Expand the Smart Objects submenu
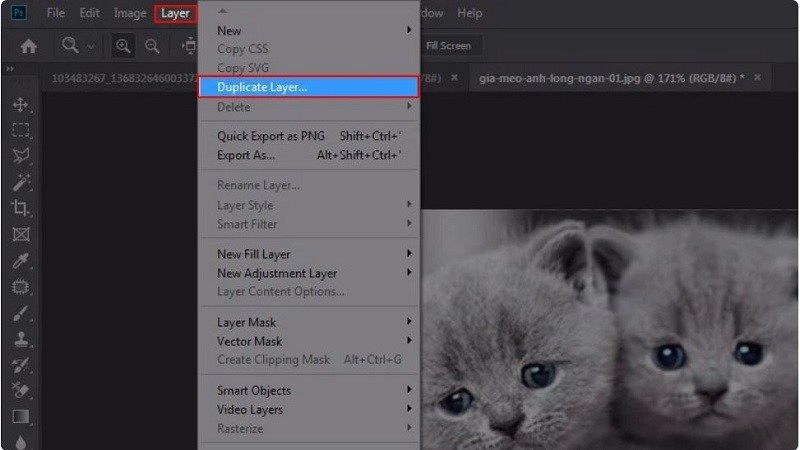800x450 pixels. tap(309, 390)
